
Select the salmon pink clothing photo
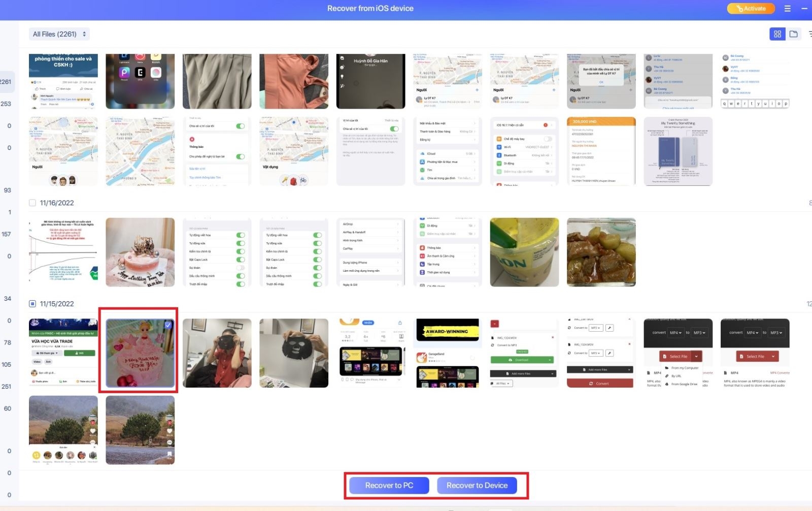[294, 81]
